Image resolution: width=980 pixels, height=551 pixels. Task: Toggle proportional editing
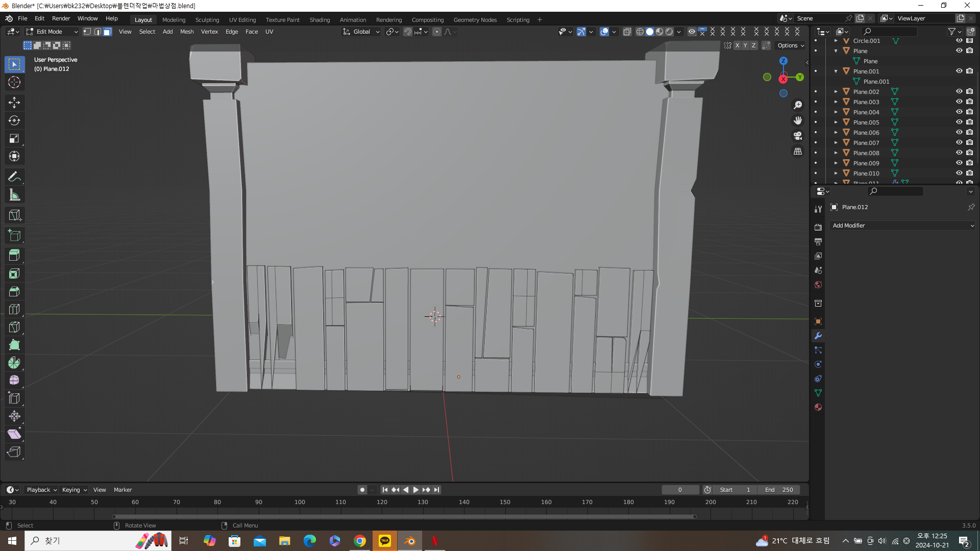(437, 32)
